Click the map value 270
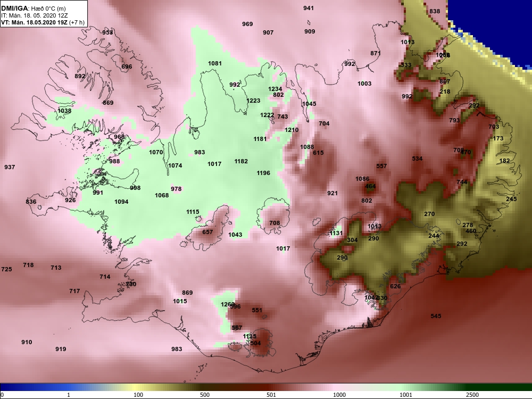Viewport: 532px width, 399px height. pyautogui.click(x=429, y=214)
